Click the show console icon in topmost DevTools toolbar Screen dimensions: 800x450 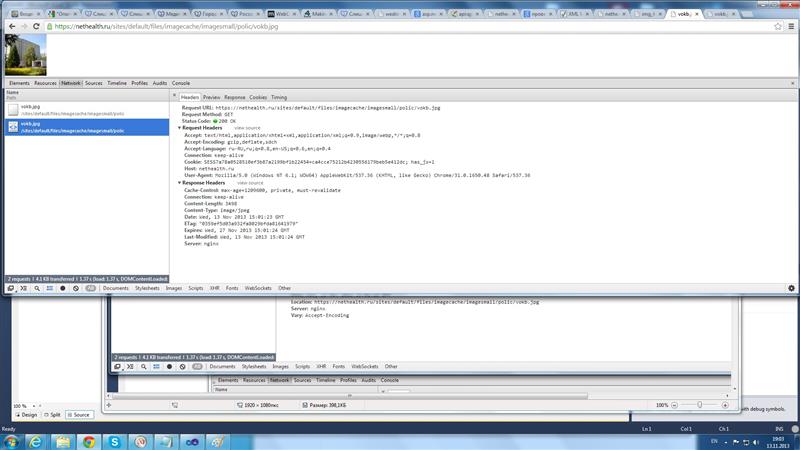[x=22, y=287]
